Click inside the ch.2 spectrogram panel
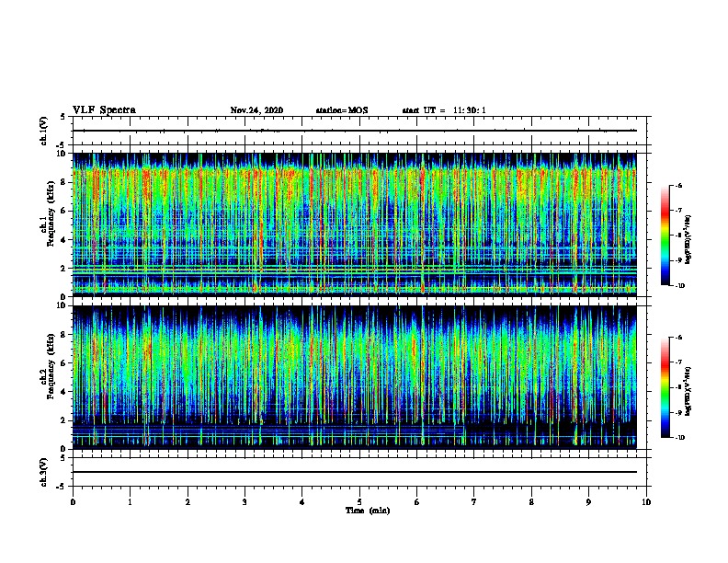This screenshot has height=563, width=728. [355, 377]
